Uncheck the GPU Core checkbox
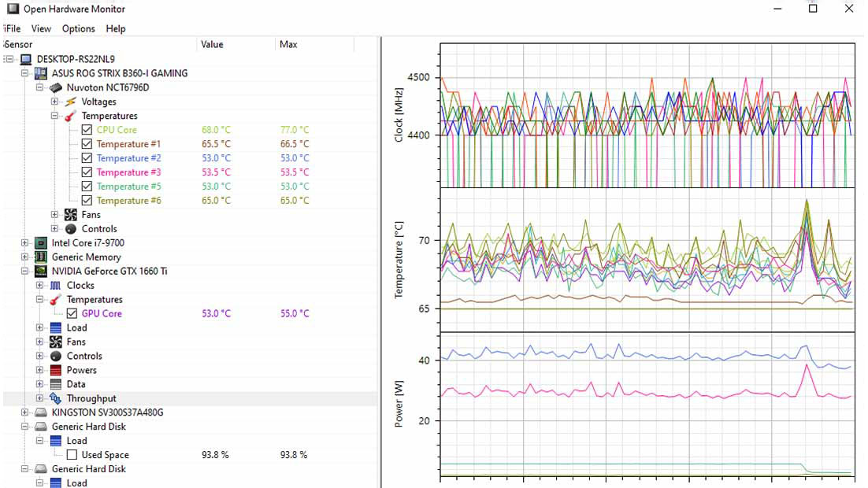 click(x=72, y=314)
